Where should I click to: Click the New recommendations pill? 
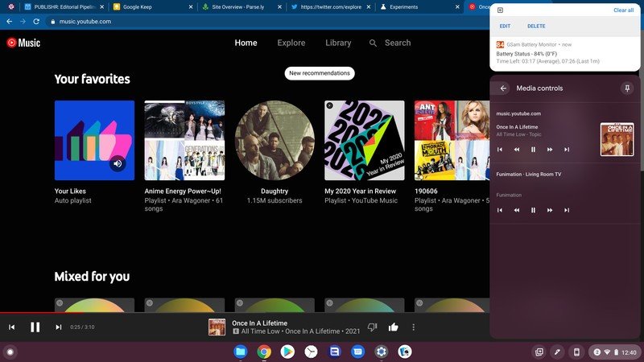tap(320, 73)
